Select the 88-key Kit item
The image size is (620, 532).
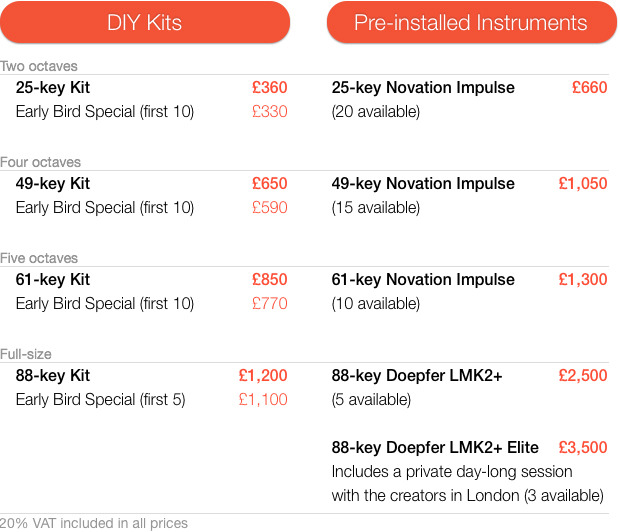53,376
